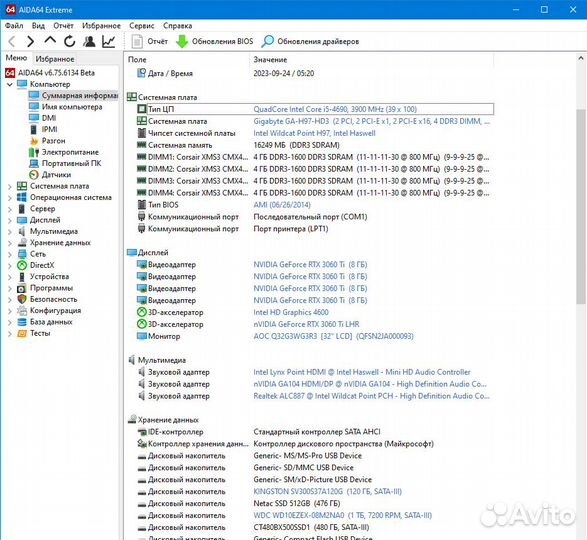Image resolution: width=587 pixels, height=540 pixels.
Task: Collapse the Компьютер tree node
Action: pyautogui.click(x=9, y=84)
